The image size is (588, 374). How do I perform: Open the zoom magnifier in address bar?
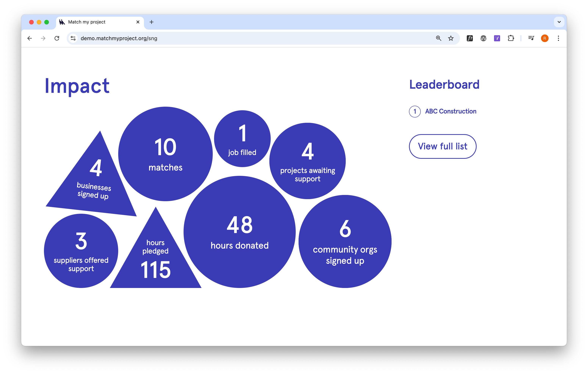pos(439,38)
